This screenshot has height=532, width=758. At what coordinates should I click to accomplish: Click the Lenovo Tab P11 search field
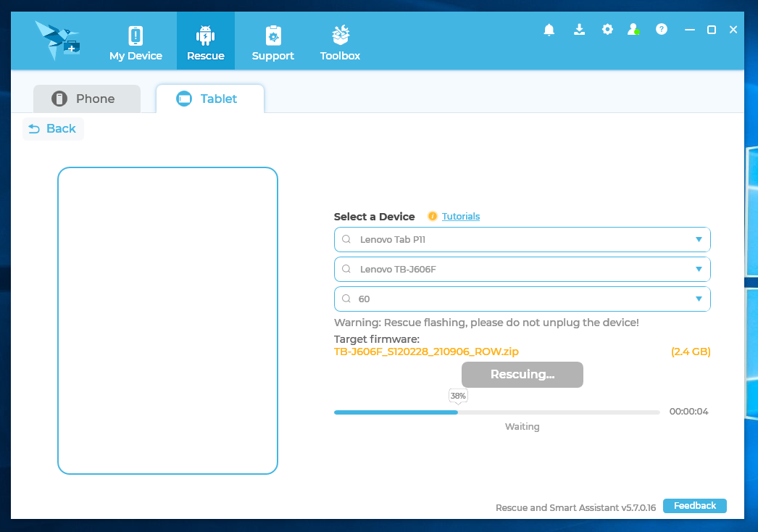click(522, 239)
